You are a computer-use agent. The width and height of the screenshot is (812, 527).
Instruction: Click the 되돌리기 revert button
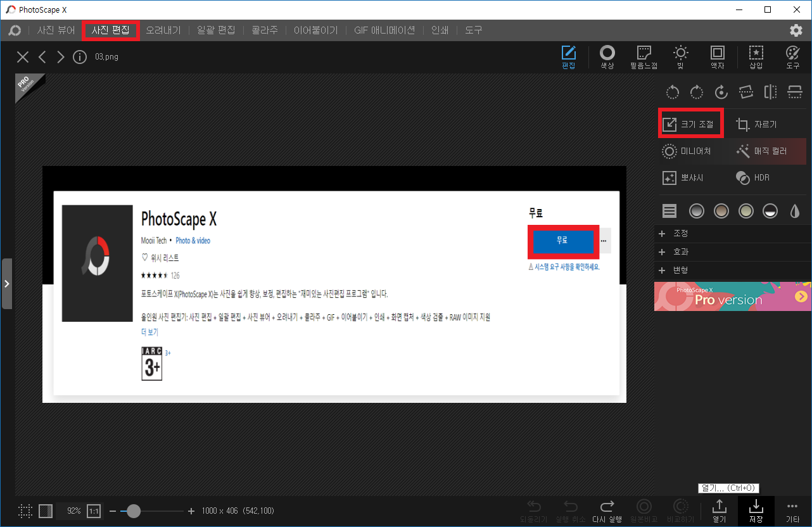(x=533, y=511)
